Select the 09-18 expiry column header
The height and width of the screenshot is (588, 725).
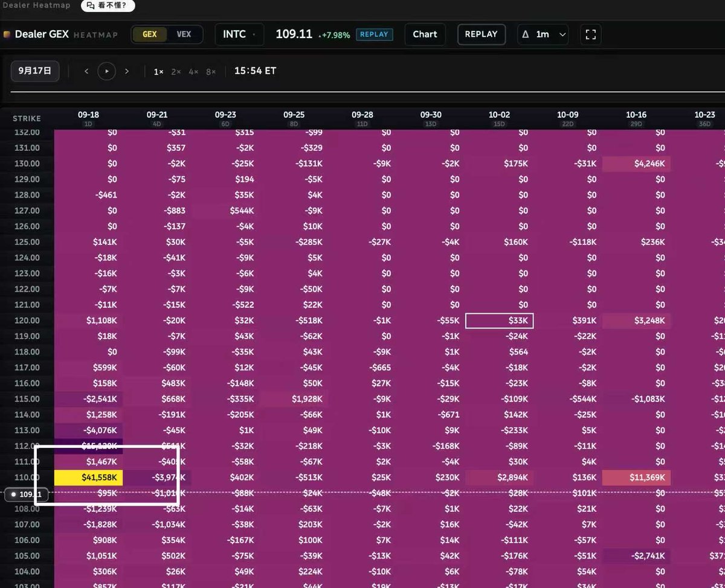coord(88,118)
